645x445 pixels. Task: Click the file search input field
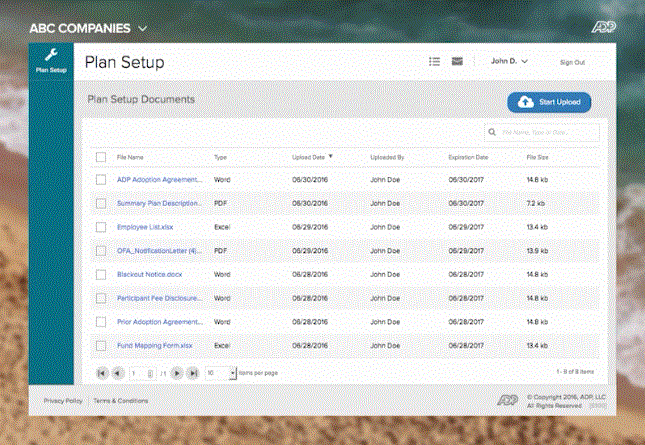pos(548,132)
